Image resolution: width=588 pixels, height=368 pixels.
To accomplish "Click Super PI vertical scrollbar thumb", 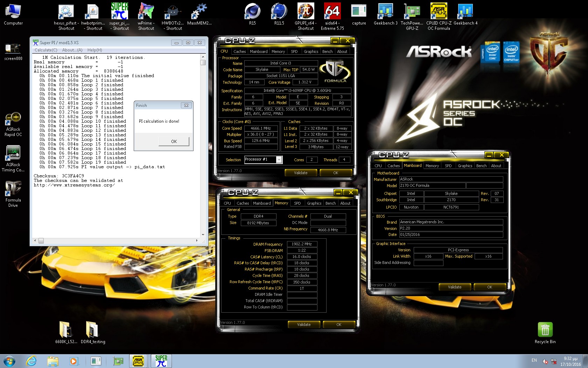I will pyautogui.click(x=203, y=63).
